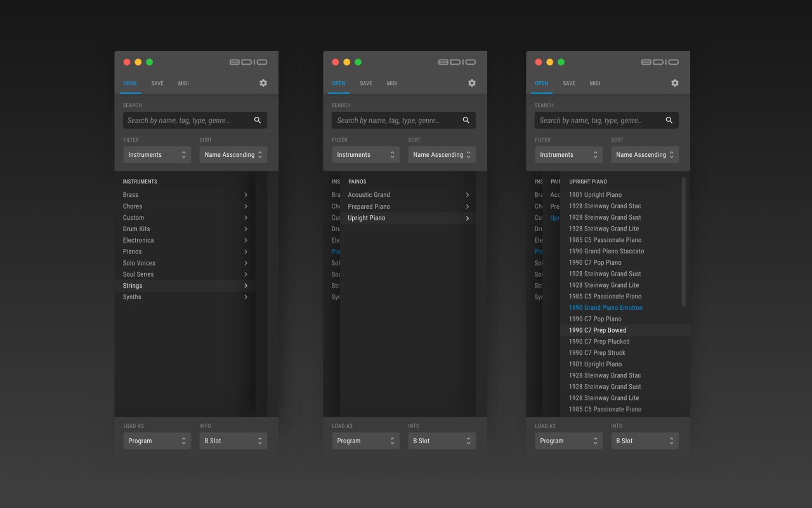
Task: Expand the Brass category chevron
Action: (x=246, y=195)
